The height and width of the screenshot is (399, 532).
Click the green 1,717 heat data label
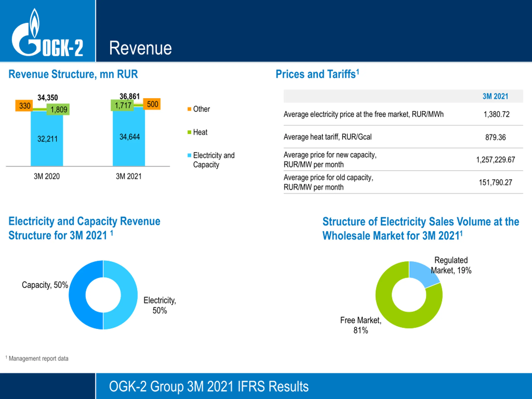(122, 105)
